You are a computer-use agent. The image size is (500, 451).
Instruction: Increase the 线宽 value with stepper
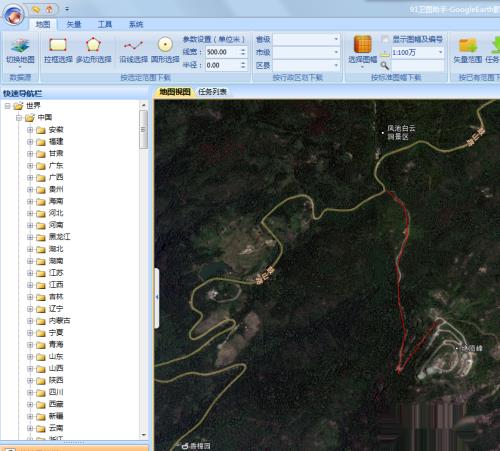pyautogui.click(x=243, y=50)
